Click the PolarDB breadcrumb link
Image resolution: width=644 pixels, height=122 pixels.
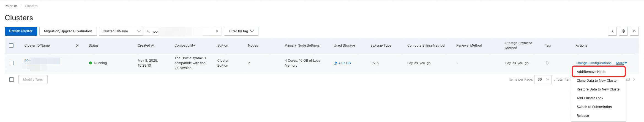[x=11, y=6]
